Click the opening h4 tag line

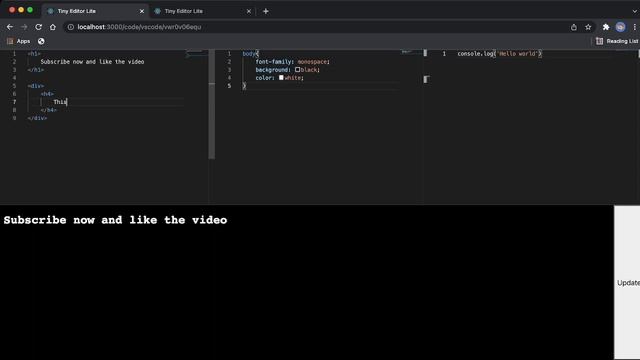[x=47, y=94]
